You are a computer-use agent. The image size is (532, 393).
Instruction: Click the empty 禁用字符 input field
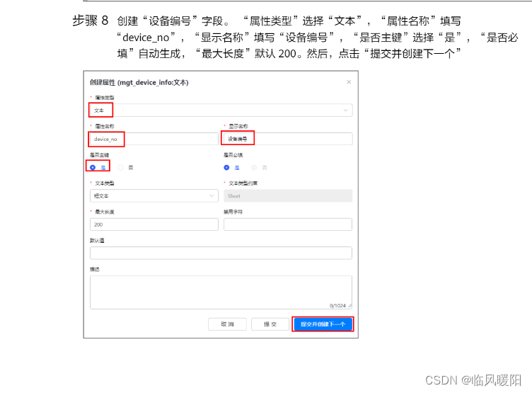click(288, 224)
